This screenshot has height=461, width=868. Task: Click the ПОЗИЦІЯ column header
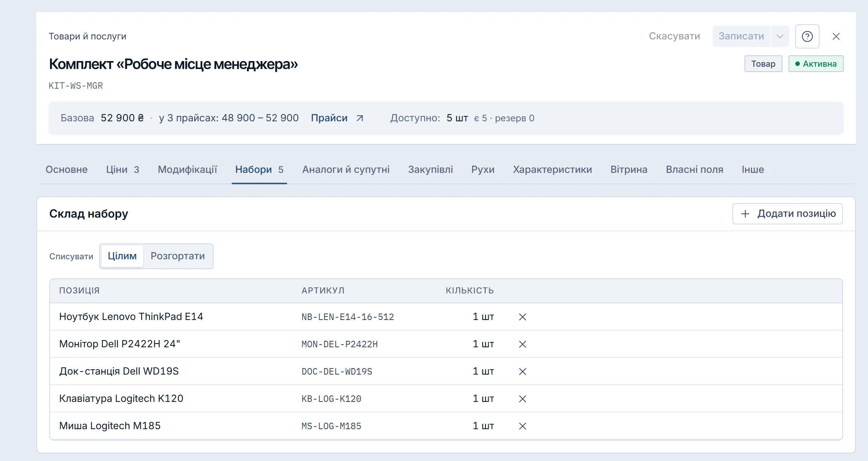pyautogui.click(x=80, y=291)
